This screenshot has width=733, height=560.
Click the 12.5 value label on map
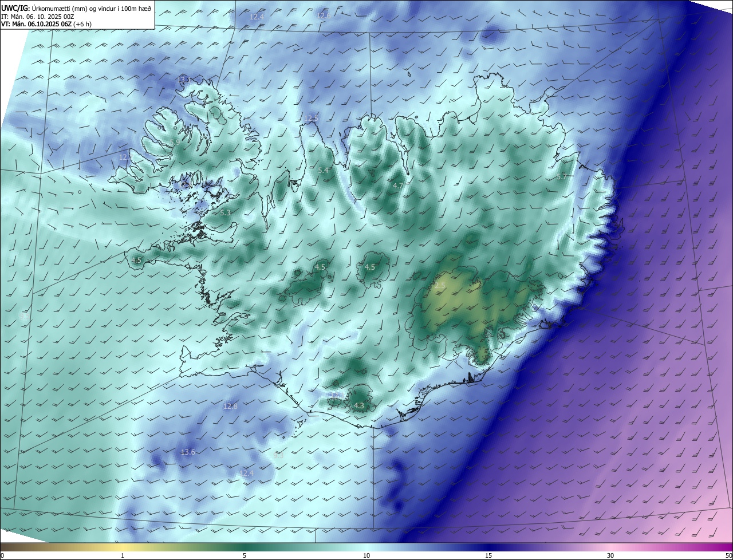(312, 118)
